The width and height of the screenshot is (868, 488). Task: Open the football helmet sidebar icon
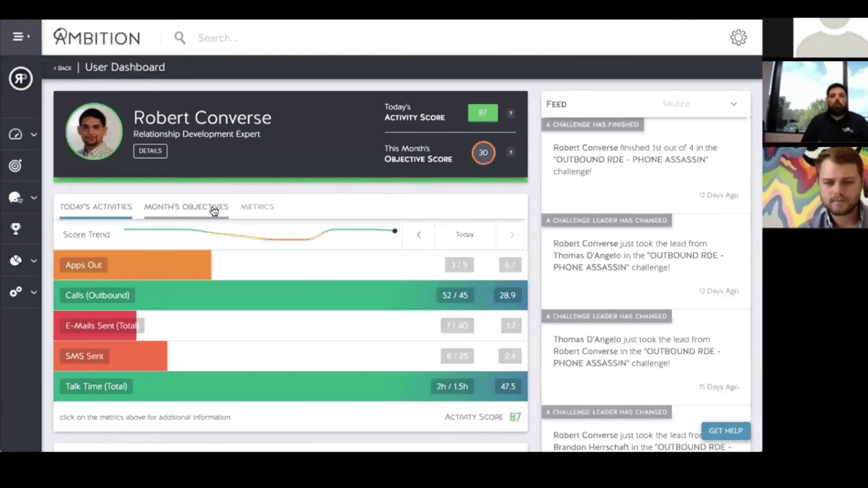[16, 198]
